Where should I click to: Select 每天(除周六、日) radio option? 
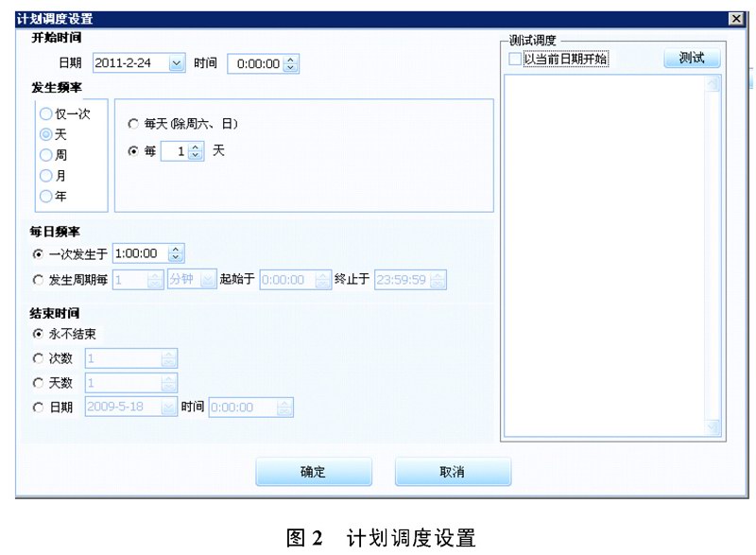tap(133, 125)
